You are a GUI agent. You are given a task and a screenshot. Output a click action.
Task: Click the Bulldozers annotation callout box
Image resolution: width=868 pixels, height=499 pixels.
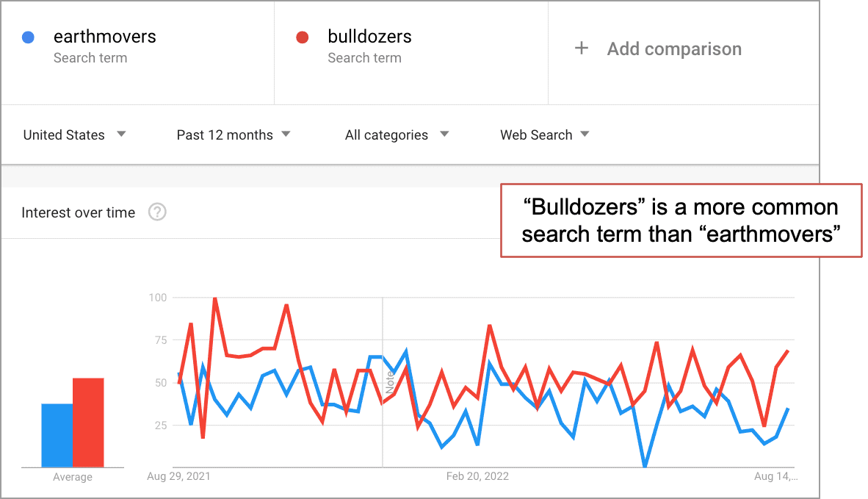coord(681,220)
